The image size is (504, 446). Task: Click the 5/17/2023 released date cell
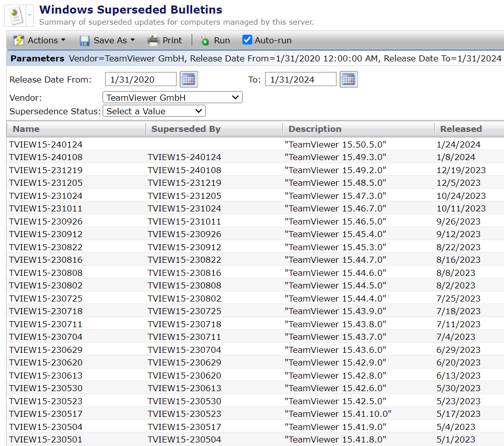pos(458,414)
